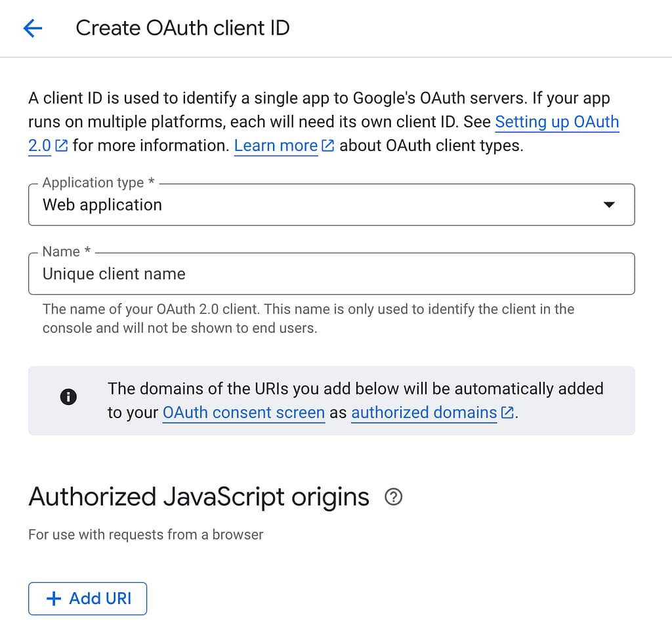Open the "Learn more" link
Screen dimensions: 672x644
pyautogui.click(x=276, y=145)
